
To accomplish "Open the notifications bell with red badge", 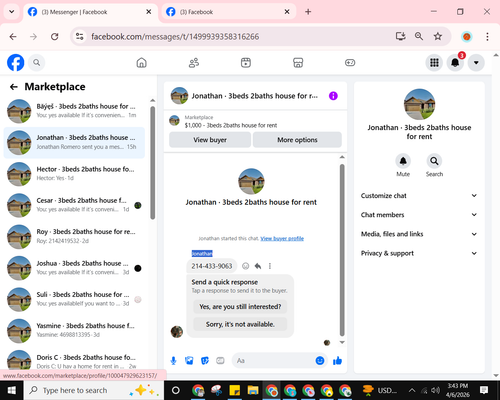I will tap(455, 62).
